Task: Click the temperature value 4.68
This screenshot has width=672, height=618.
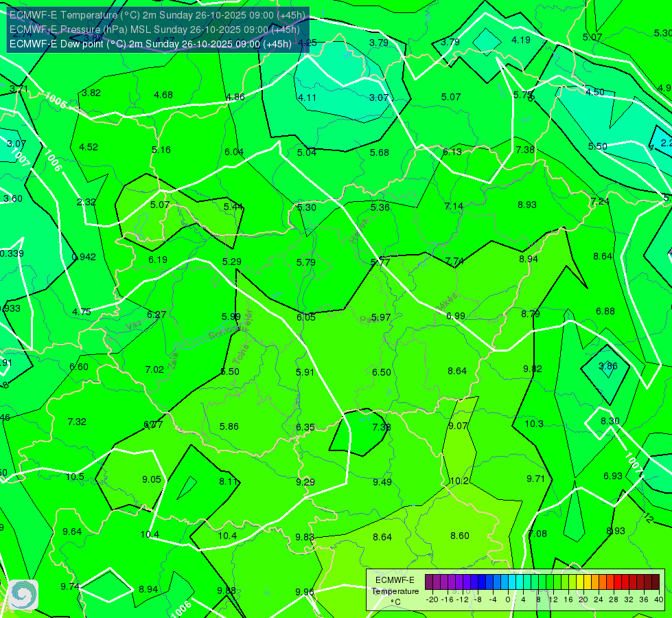Action: pos(163,95)
